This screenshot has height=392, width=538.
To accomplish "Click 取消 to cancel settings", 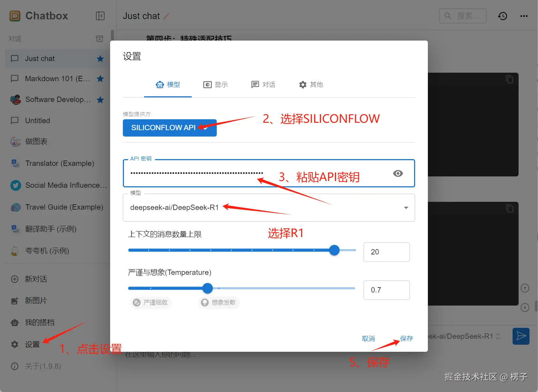I will pyautogui.click(x=368, y=339).
